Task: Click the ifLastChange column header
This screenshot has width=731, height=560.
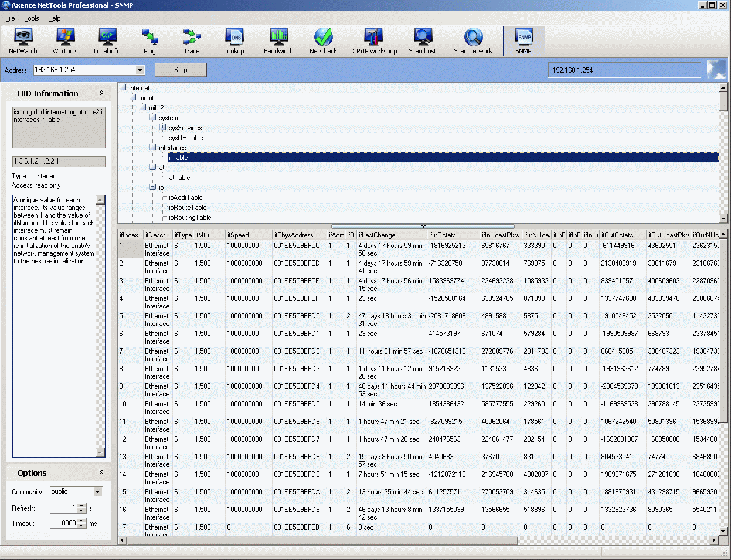Action: coord(392,235)
